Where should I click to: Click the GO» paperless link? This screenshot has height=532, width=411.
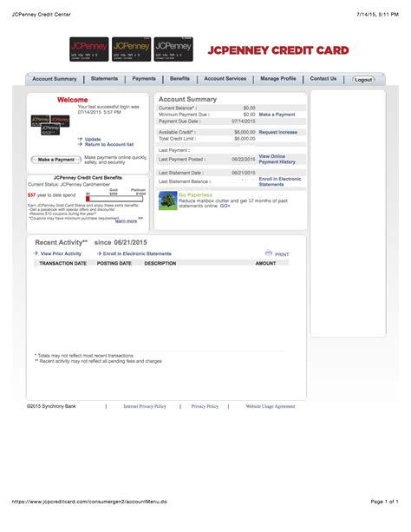225,206
